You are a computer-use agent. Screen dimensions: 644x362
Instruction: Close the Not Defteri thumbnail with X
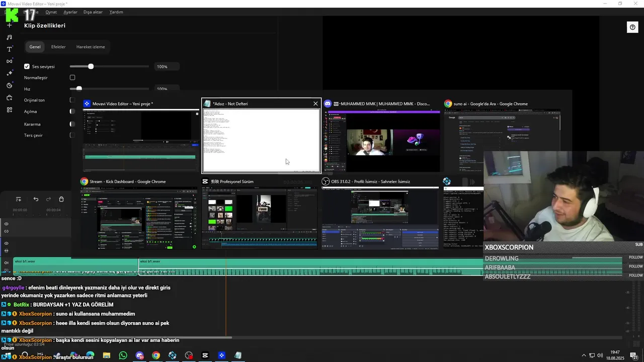pyautogui.click(x=315, y=104)
